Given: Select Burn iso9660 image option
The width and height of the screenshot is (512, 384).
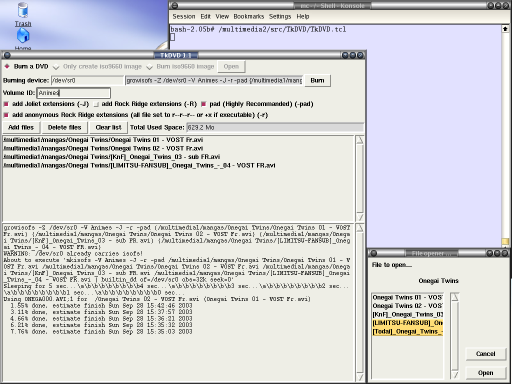Looking at the screenshot, I should (180, 67).
